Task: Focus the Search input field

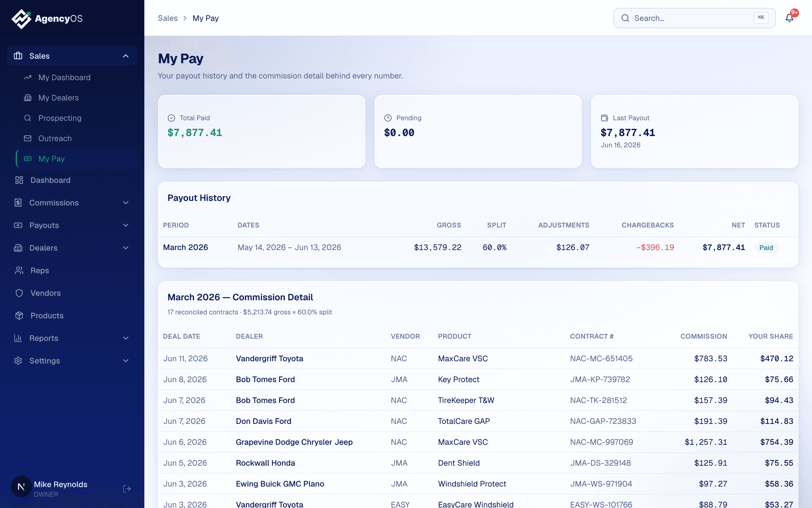Action: [x=694, y=18]
